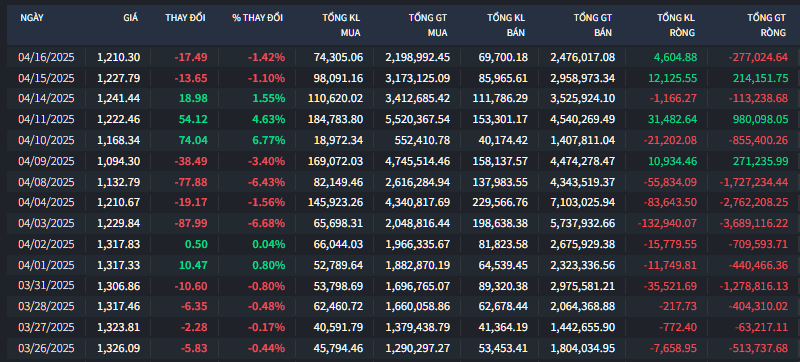
Task: Click the GIÁ column header
Action: (131, 18)
